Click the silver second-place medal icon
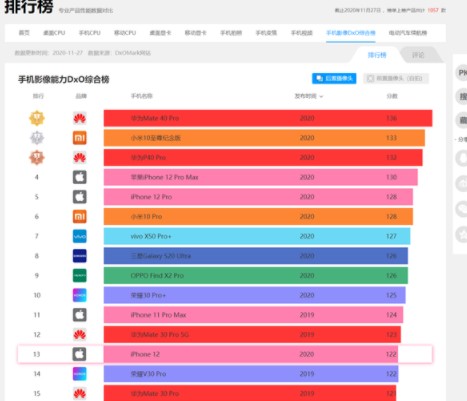Viewport: 467px width, 401px height. [x=37, y=138]
